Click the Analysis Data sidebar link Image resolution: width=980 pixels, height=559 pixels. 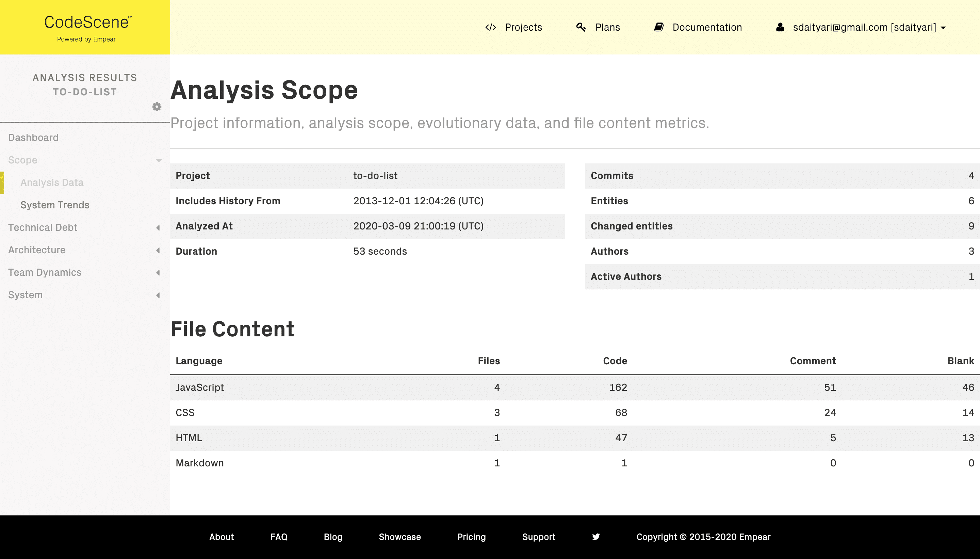click(52, 182)
